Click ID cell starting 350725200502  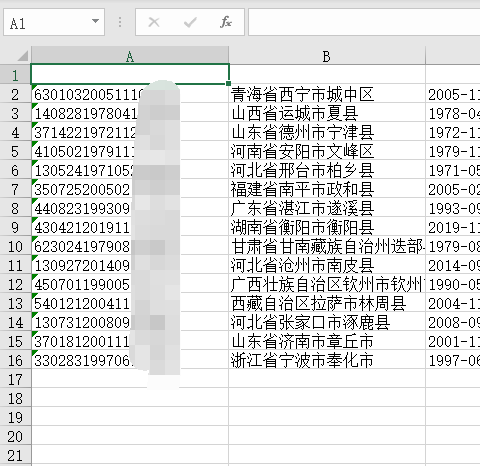[x=130, y=188]
